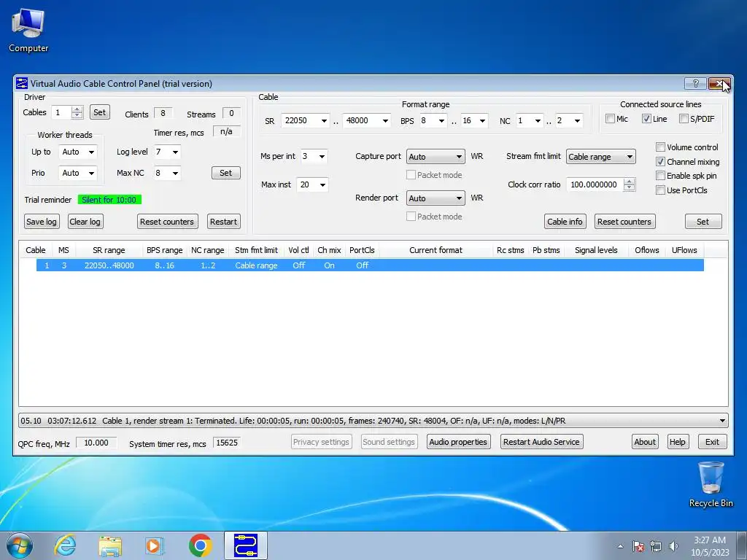Click the network tray icon
The height and width of the screenshot is (560, 747).
[656, 546]
